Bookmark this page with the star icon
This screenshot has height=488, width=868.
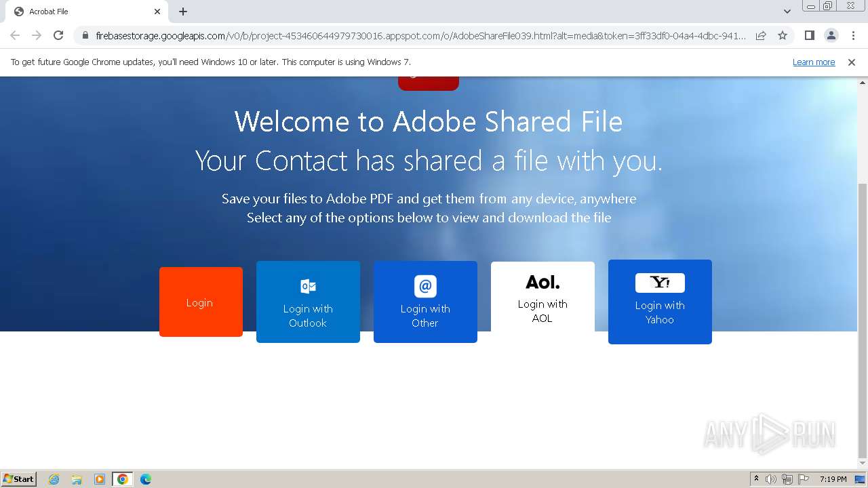coord(783,35)
